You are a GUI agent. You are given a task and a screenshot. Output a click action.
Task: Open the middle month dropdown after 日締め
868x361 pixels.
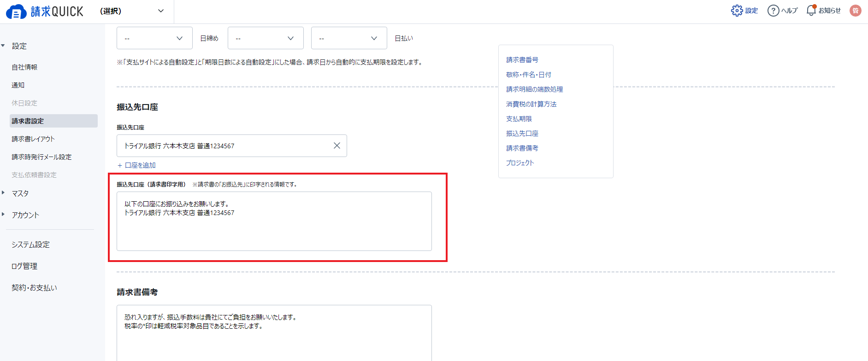click(x=266, y=38)
